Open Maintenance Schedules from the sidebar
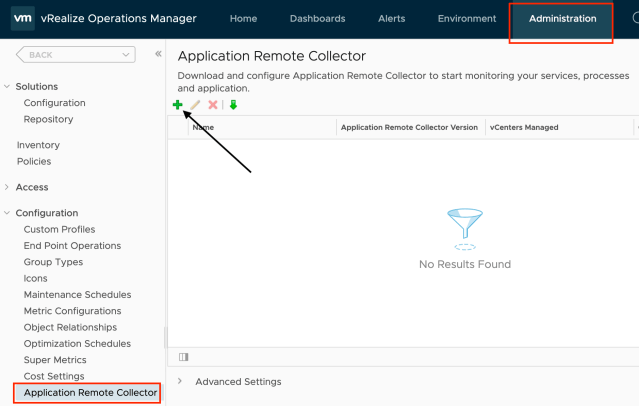This screenshot has width=639, height=406. 77,295
